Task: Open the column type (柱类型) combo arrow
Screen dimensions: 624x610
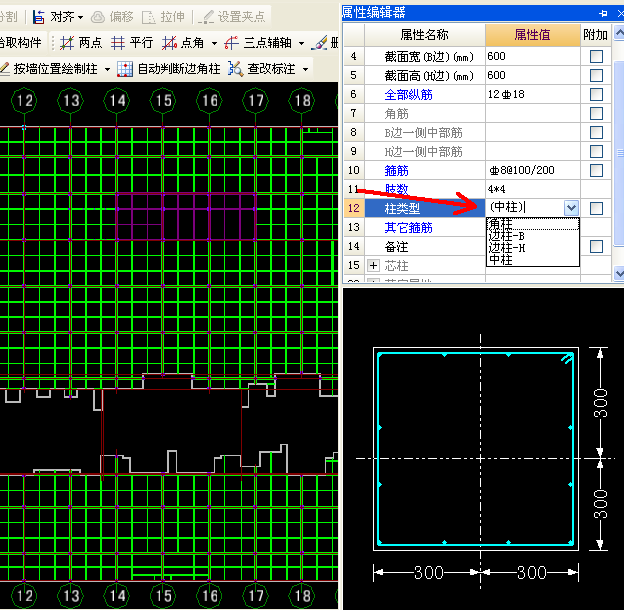Action: click(x=571, y=208)
